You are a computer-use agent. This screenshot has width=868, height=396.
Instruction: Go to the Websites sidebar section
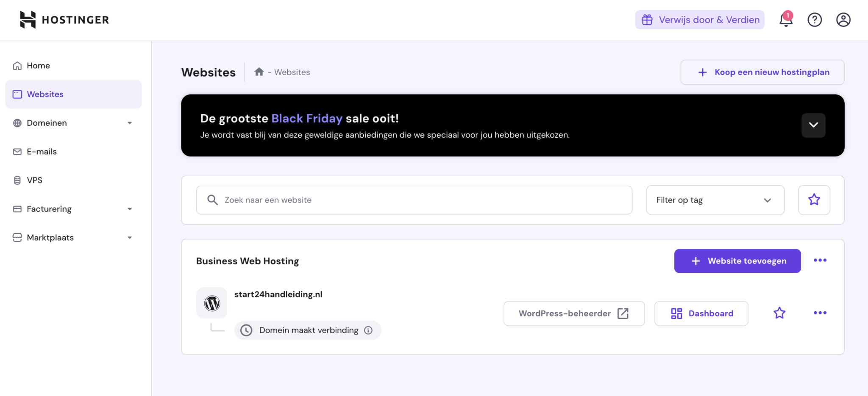tap(45, 94)
